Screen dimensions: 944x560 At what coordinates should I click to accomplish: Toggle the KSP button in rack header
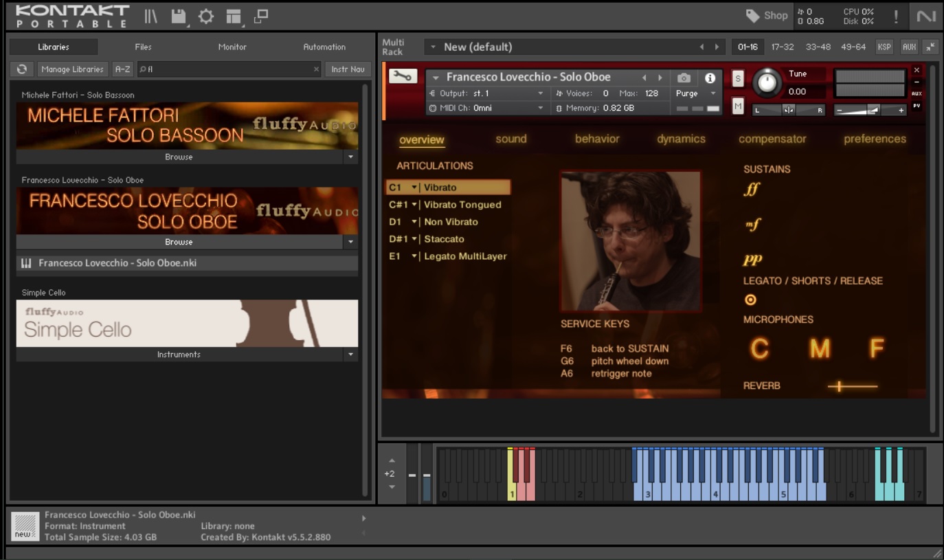(x=884, y=47)
